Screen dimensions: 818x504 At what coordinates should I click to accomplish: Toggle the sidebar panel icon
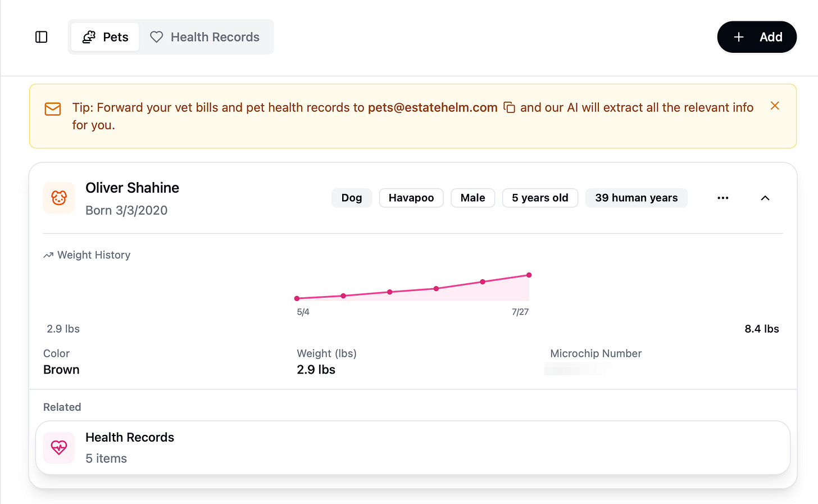point(41,37)
